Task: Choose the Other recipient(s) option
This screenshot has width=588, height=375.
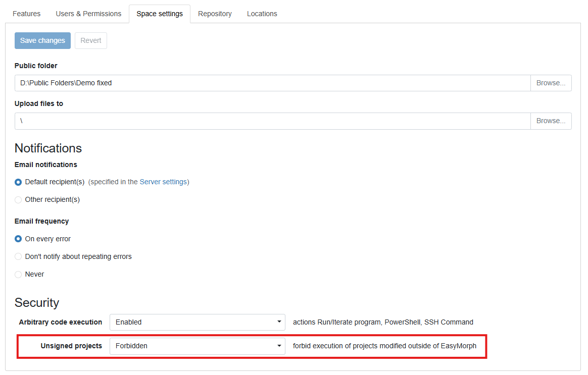Action: [x=19, y=200]
